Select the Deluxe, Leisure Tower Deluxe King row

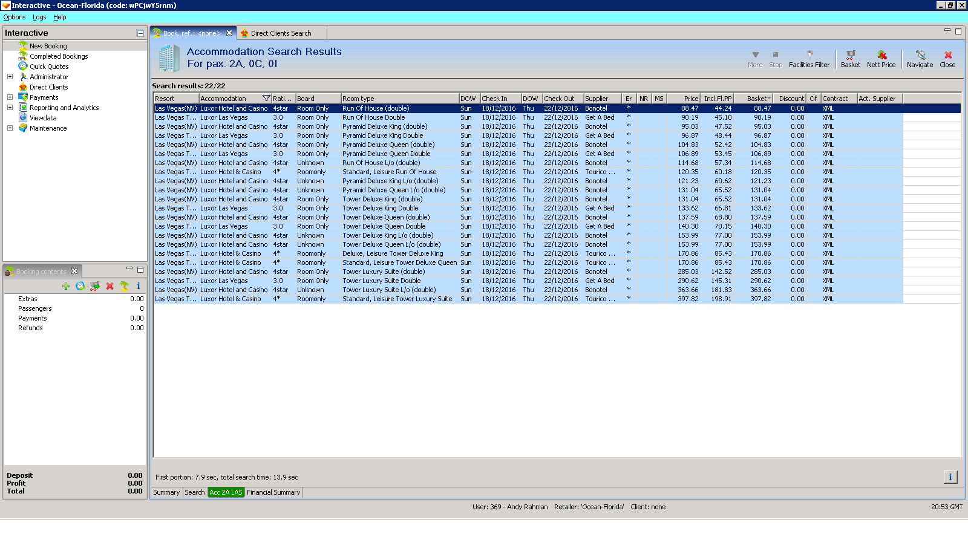tap(528, 253)
